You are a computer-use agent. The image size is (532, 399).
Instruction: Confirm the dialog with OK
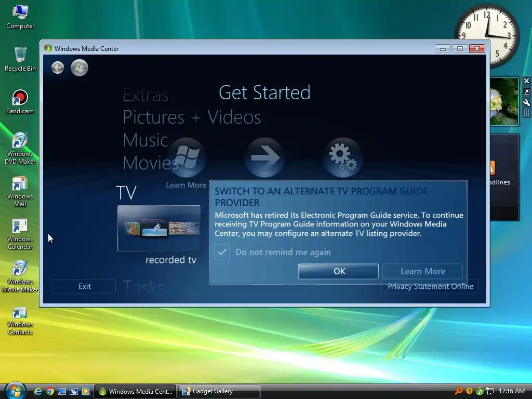(x=338, y=271)
